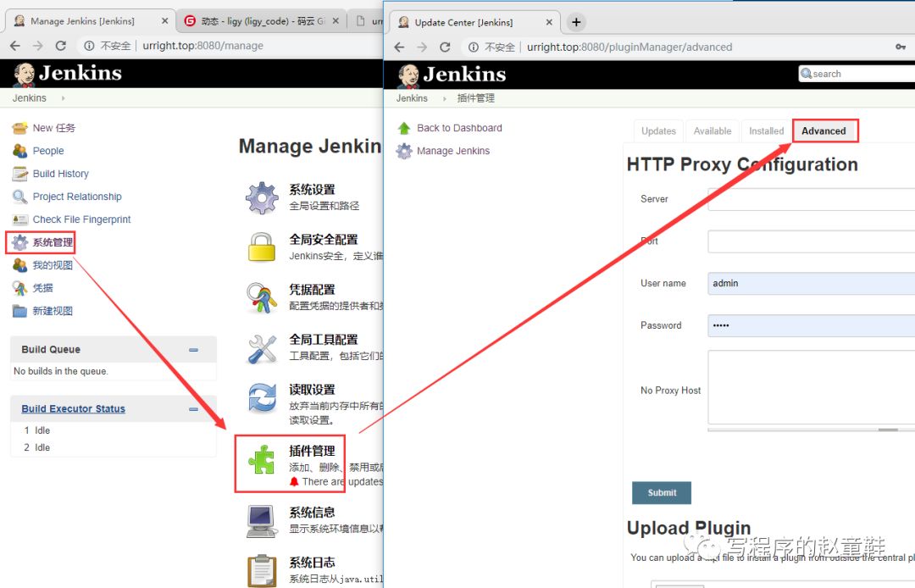Expand the breadcrumb arrow before 插件管理
The image size is (915, 588).
[x=445, y=98]
